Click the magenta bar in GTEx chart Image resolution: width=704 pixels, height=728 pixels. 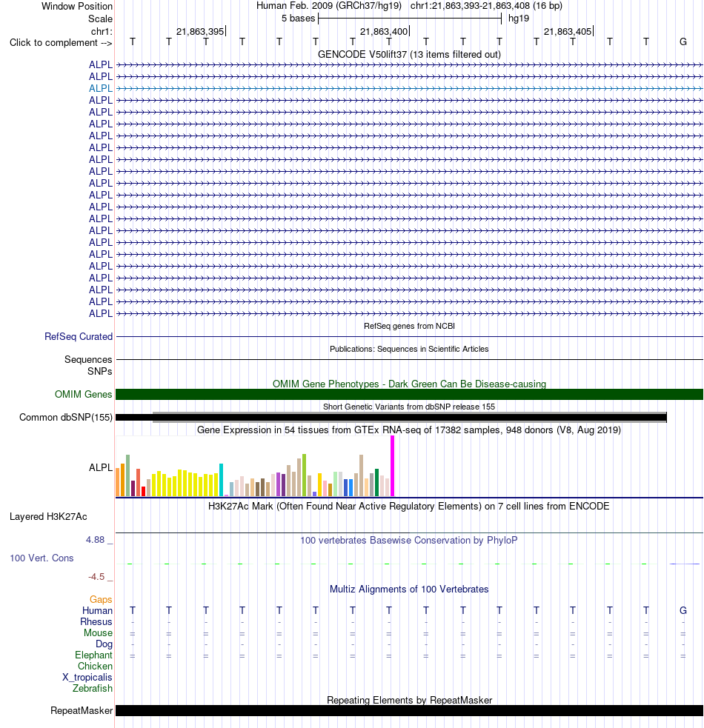point(393,466)
